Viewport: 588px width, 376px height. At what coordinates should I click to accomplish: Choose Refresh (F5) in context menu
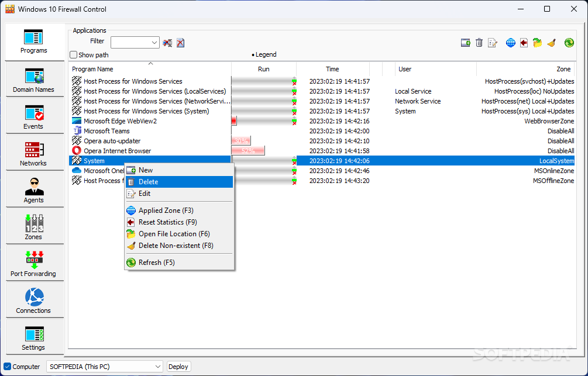click(179, 263)
